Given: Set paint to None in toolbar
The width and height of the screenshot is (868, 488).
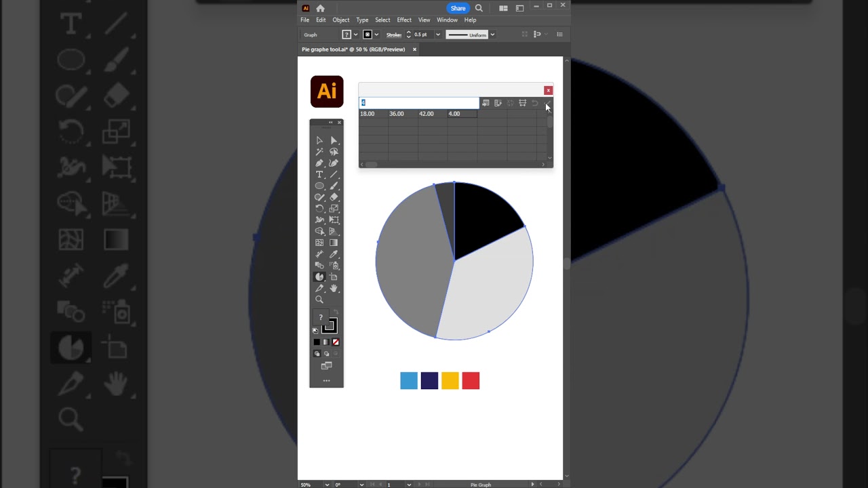Looking at the screenshot, I should [336, 342].
